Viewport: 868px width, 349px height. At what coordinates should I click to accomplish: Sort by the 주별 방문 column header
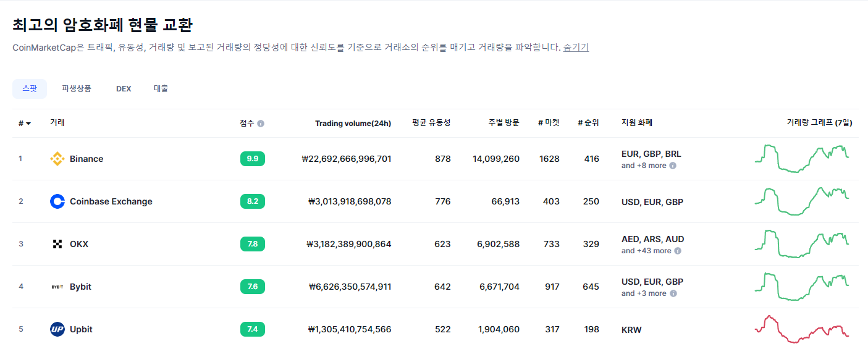[504, 123]
